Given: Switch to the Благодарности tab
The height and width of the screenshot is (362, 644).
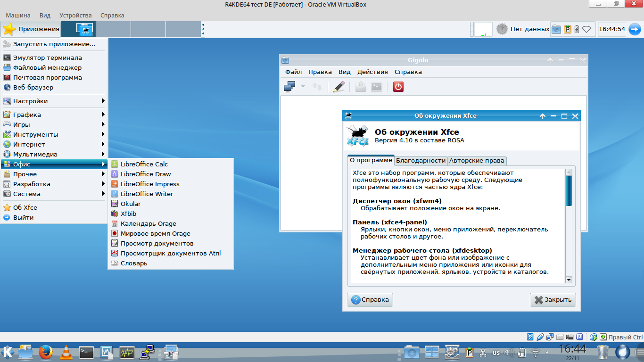Looking at the screenshot, I should pyautogui.click(x=421, y=160).
